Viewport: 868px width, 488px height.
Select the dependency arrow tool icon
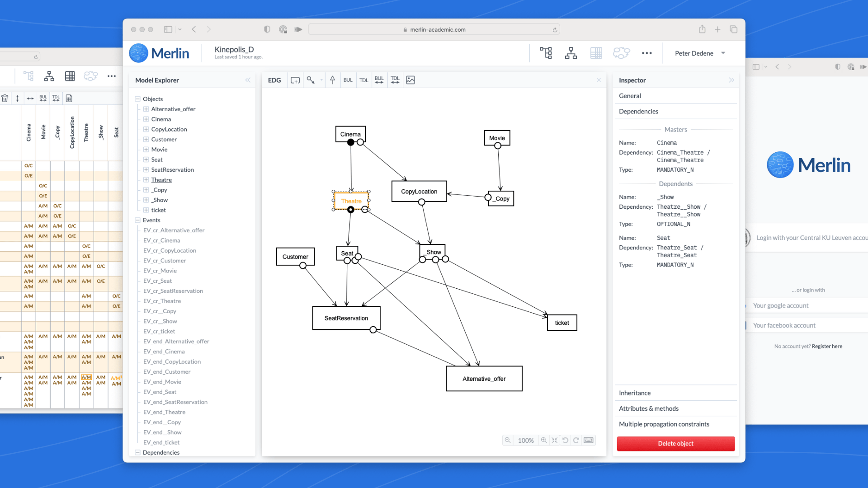coord(311,80)
